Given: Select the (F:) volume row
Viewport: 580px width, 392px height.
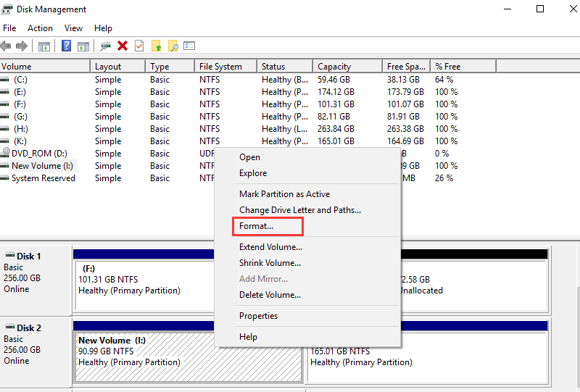Looking at the screenshot, I should [248, 104].
